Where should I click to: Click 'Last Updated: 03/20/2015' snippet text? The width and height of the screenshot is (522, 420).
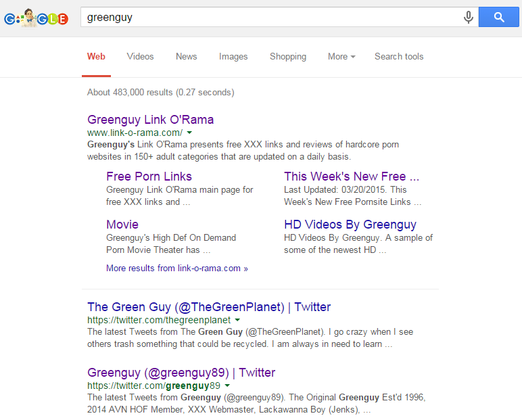tap(335, 189)
